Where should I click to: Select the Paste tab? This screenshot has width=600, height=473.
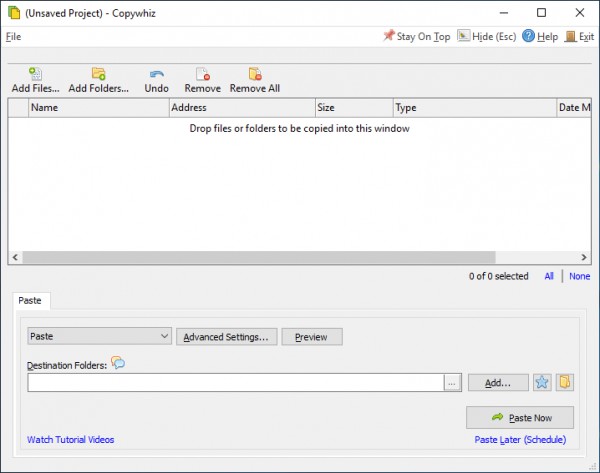[30, 300]
